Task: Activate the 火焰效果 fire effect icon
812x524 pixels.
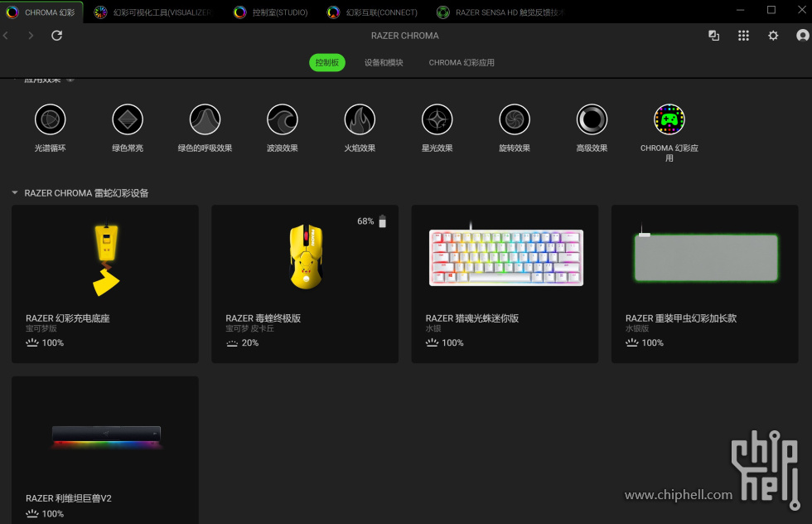Action: click(360, 119)
